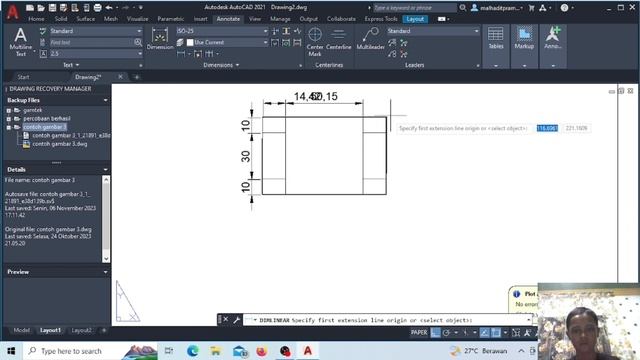Expand the garrtek backup folder

9,110
